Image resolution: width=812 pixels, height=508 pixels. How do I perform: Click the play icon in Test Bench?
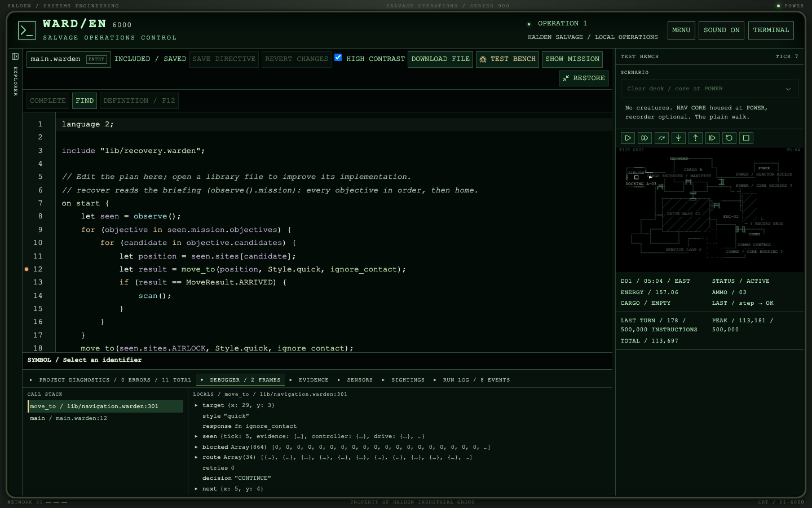point(628,138)
